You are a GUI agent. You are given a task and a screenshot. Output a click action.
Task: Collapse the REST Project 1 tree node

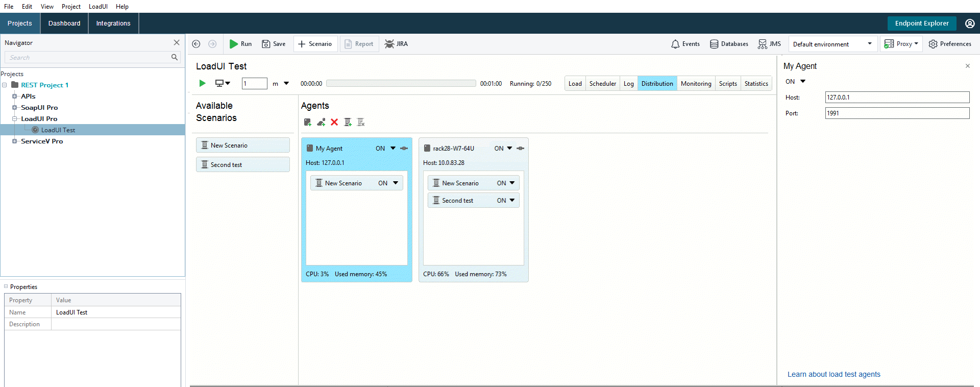5,85
